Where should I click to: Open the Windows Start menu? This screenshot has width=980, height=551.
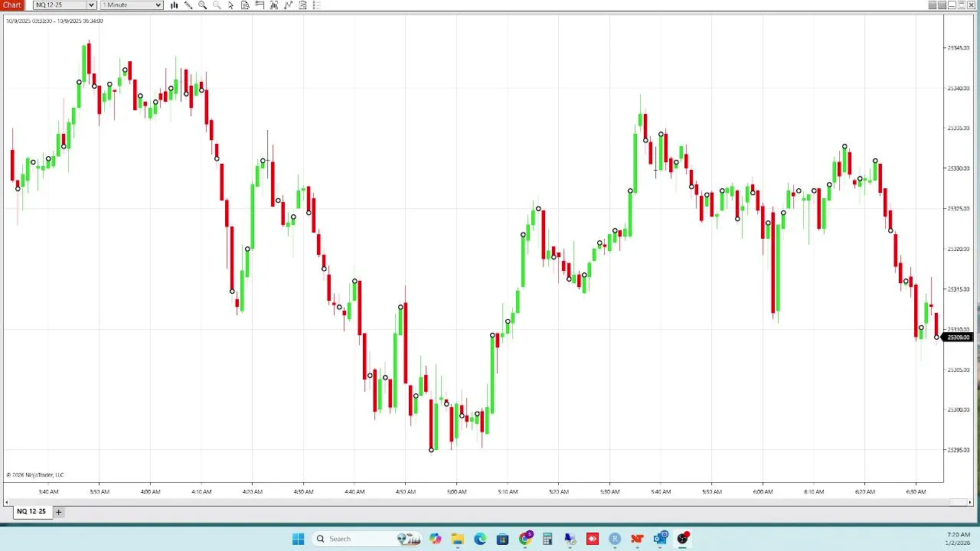click(x=298, y=539)
